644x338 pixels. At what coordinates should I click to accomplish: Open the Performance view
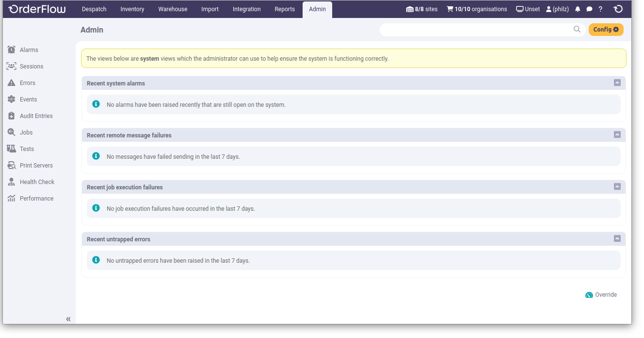[36, 198]
